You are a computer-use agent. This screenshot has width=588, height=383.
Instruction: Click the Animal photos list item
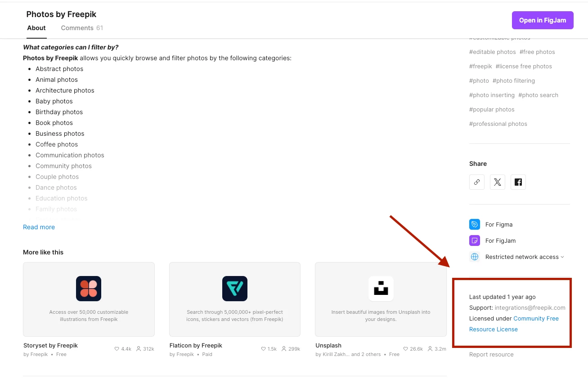point(57,80)
